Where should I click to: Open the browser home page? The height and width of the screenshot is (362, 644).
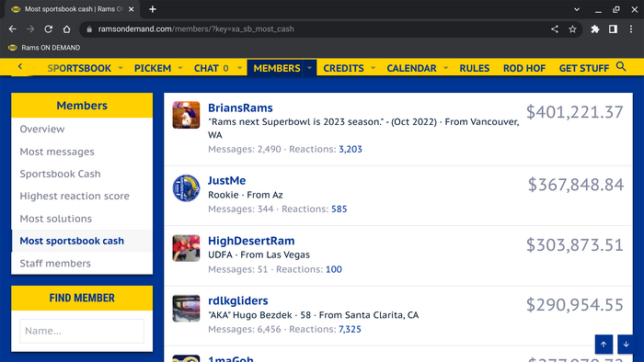[x=66, y=29]
